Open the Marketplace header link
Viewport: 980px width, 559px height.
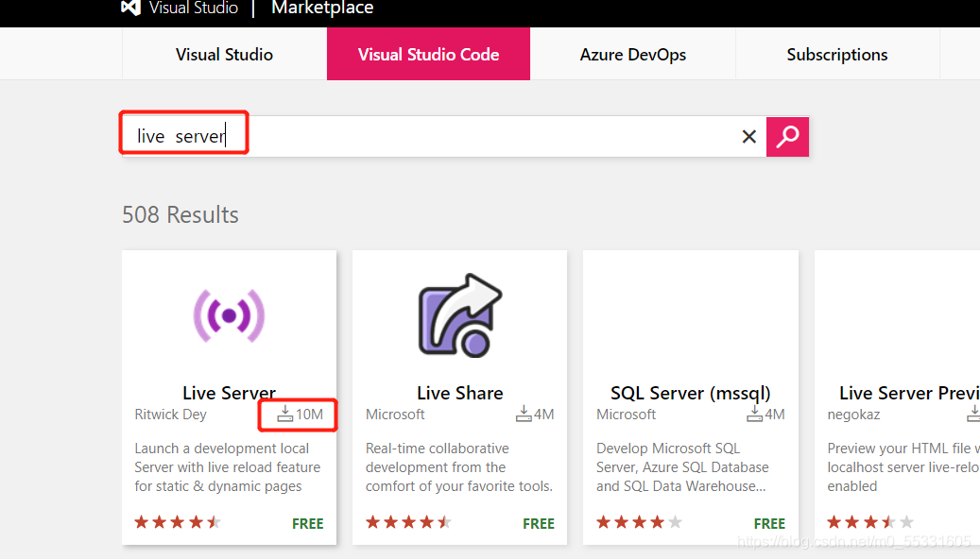[322, 8]
